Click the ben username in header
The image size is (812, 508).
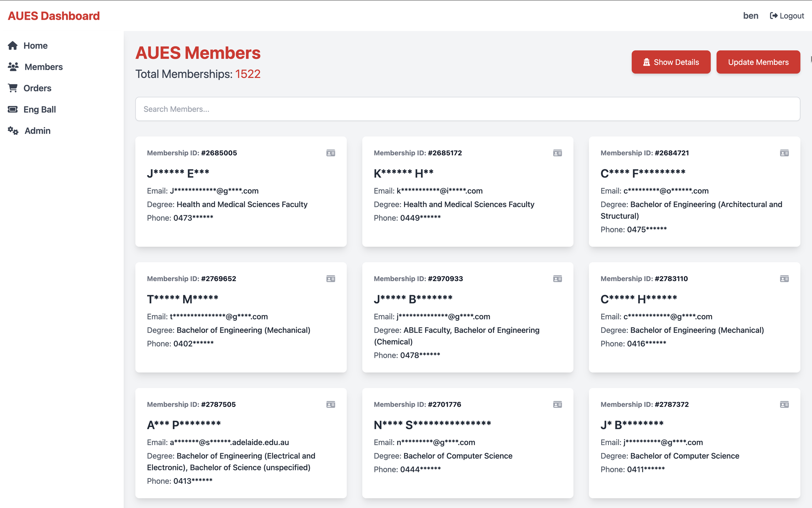[750, 16]
